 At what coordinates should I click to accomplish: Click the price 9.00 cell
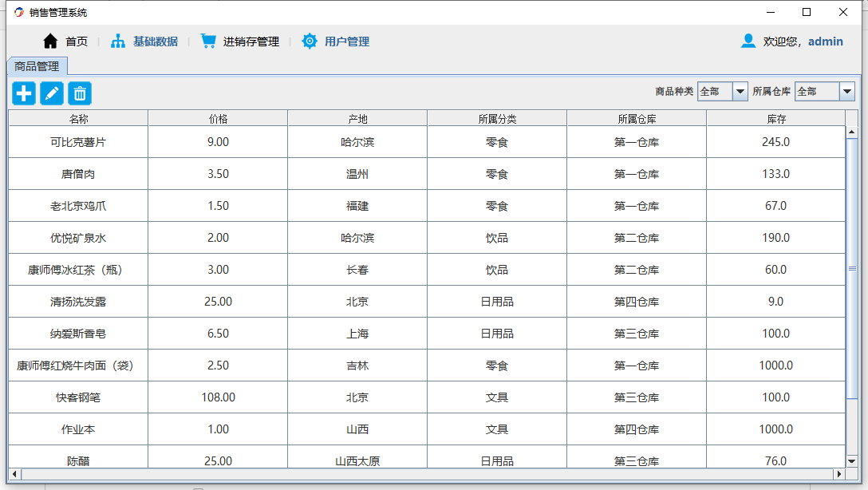(218, 142)
